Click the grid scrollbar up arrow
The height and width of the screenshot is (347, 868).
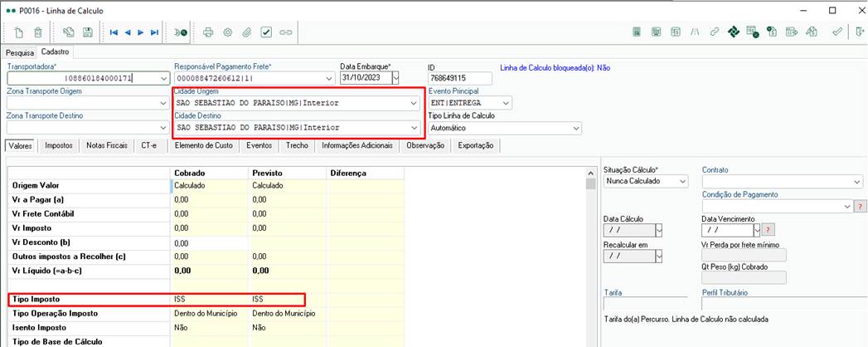(x=590, y=173)
